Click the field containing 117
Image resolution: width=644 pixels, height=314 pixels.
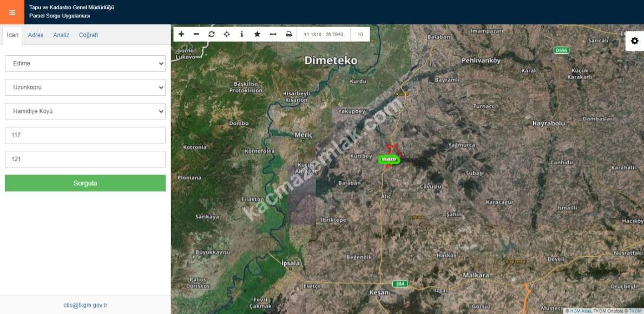[85, 135]
